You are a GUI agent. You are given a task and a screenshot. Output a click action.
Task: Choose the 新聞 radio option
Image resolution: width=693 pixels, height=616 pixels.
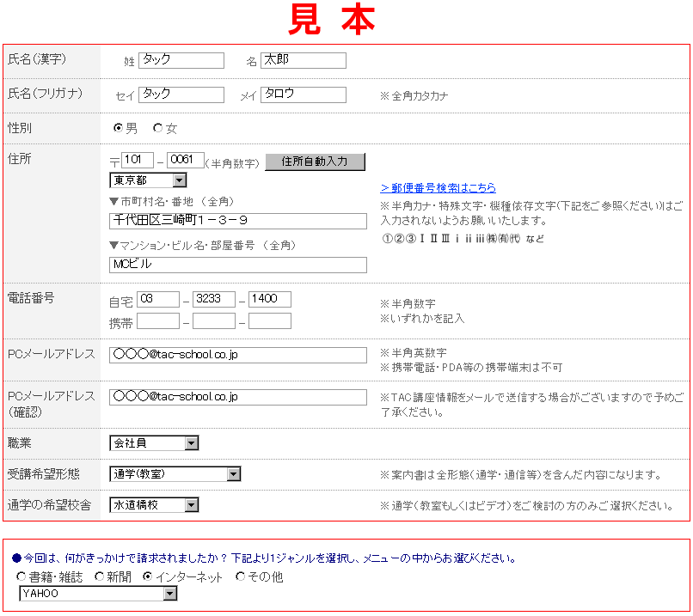tap(100, 576)
